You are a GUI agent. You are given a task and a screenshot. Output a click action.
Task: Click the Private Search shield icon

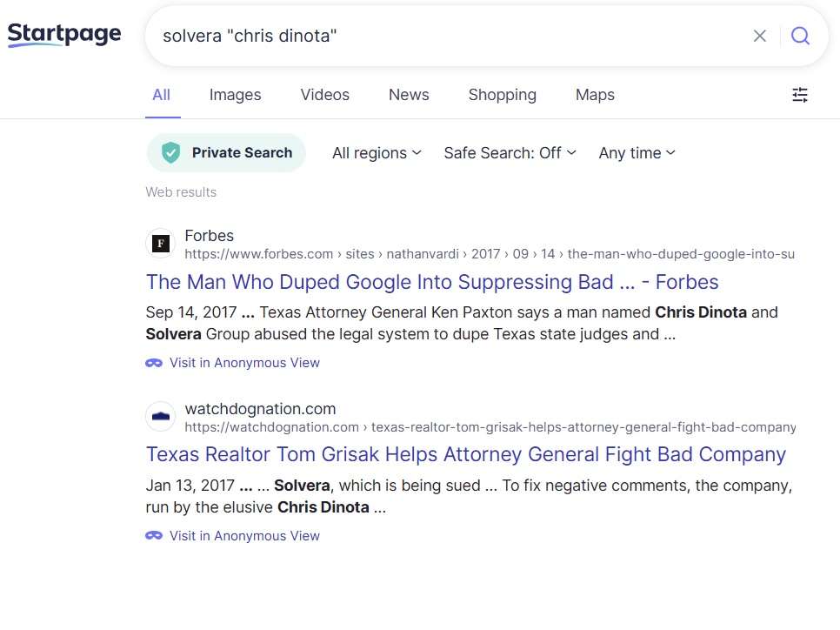(x=171, y=153)
